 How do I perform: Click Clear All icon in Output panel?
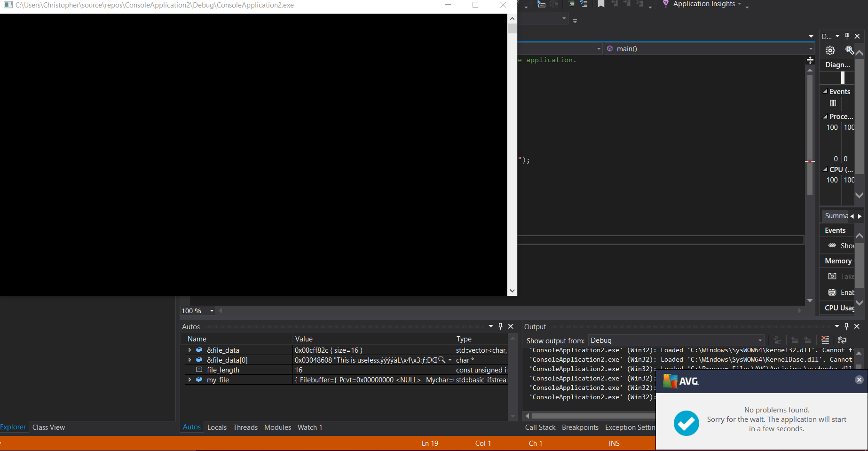825,340
